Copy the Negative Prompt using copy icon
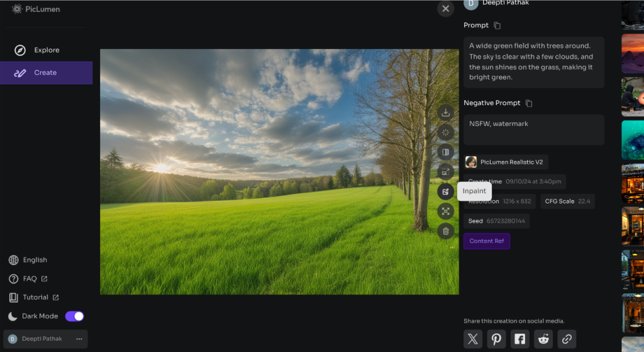Screen dimensions: 644x352 [x=529, y=103]
